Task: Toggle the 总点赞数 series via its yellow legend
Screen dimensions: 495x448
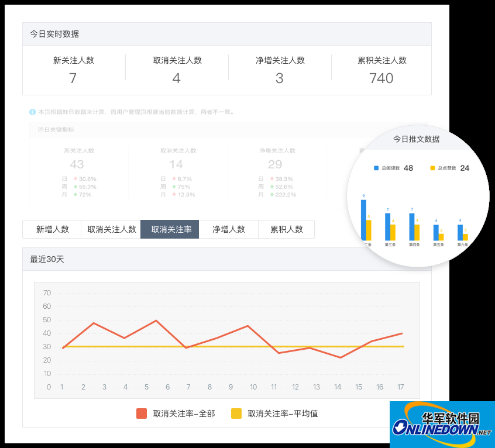Action: coord(432,167)
